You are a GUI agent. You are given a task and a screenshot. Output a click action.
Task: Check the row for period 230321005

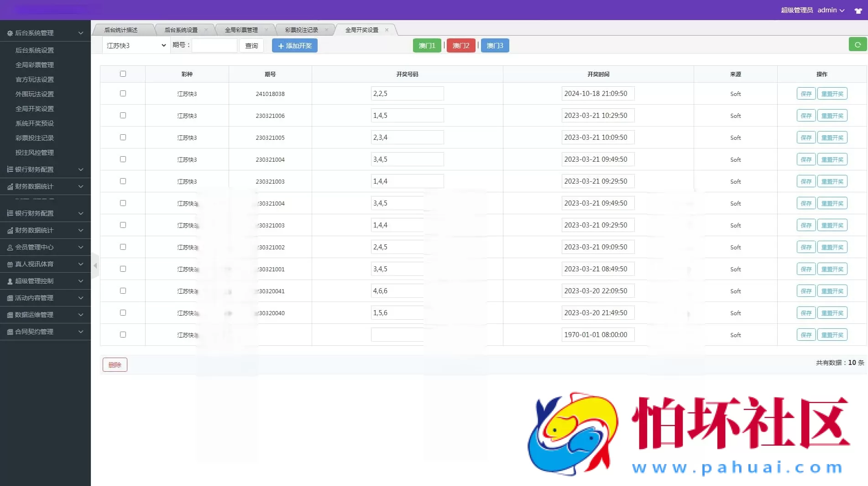click(123, 137)
